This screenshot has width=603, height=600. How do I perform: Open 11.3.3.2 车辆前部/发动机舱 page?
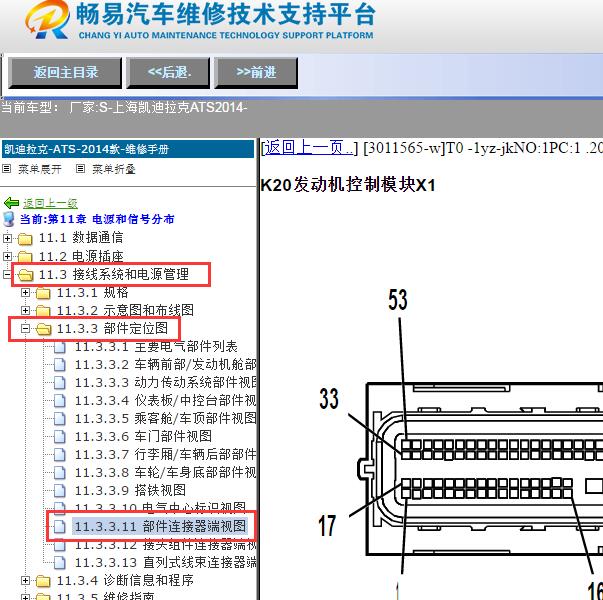point(165,364)
